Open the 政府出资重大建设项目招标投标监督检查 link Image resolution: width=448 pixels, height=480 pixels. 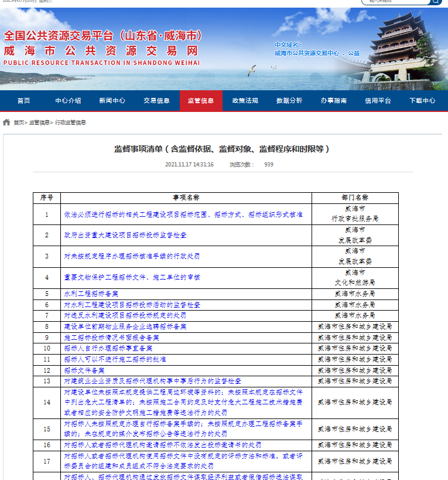coord(125,235)
